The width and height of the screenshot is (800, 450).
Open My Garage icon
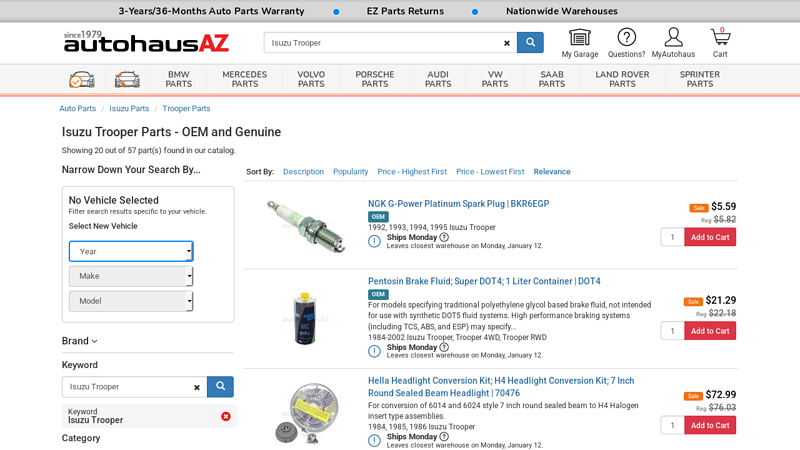coord(580,43)
